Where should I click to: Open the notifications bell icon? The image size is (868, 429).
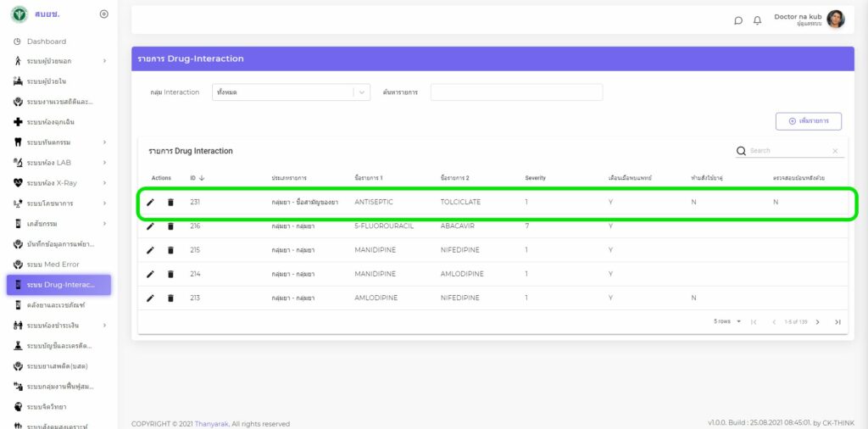tap(758, 20)
